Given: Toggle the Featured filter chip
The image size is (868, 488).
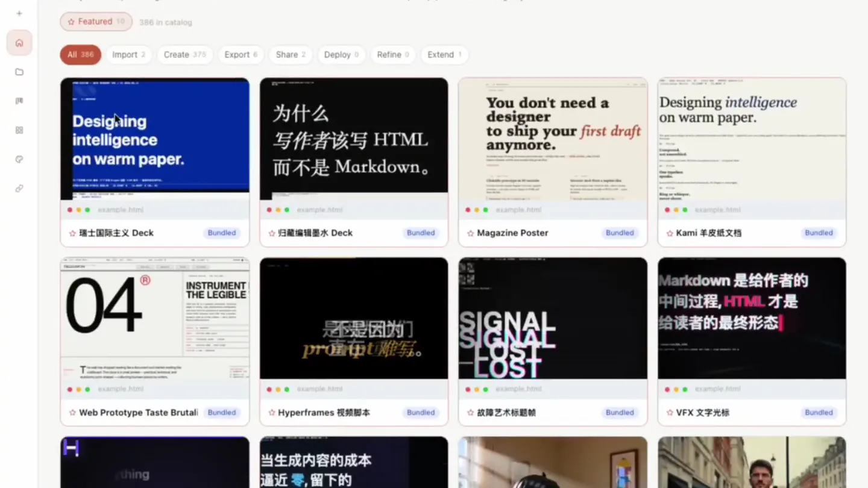Looking at the screenshot, I should click(96, 22).
